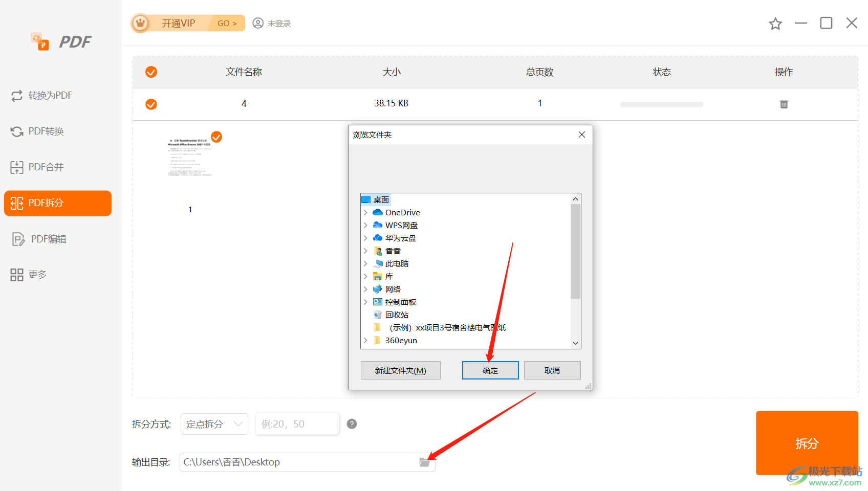Click the 360eyun folder icon

(378, 340)
